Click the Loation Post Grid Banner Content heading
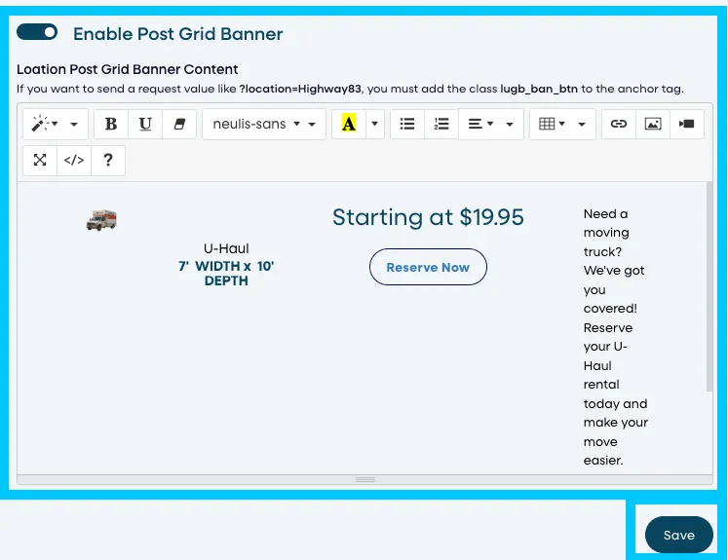Screen dimensions: 728x560 click(x=128, y=69)
